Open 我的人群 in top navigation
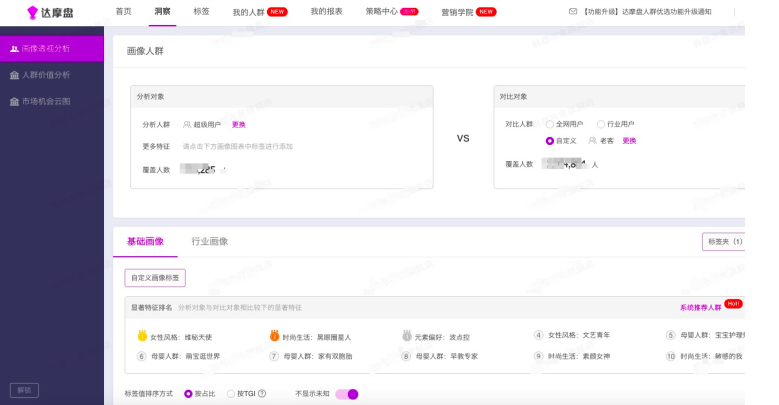Screen dimensions: 779x405 (248, 12)
